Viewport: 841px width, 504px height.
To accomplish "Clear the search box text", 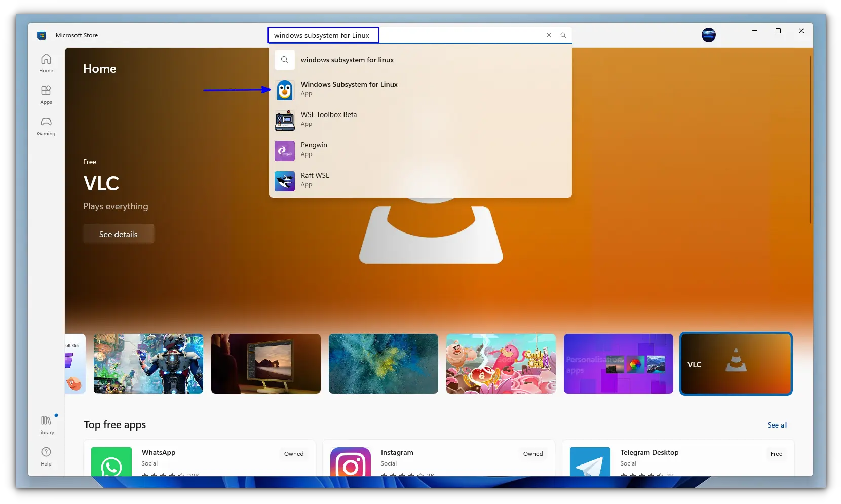I will 549,35.
